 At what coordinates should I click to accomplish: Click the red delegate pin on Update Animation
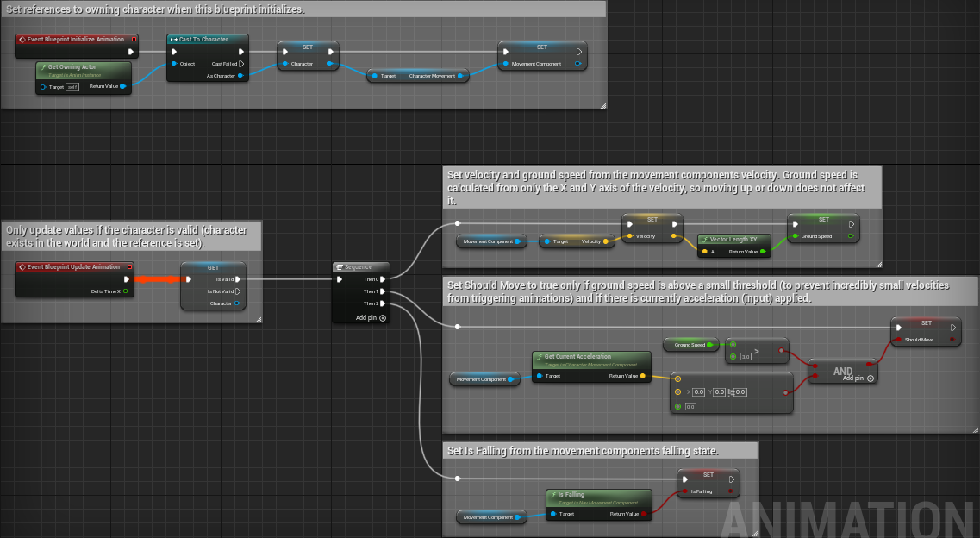tap(129, 266)
